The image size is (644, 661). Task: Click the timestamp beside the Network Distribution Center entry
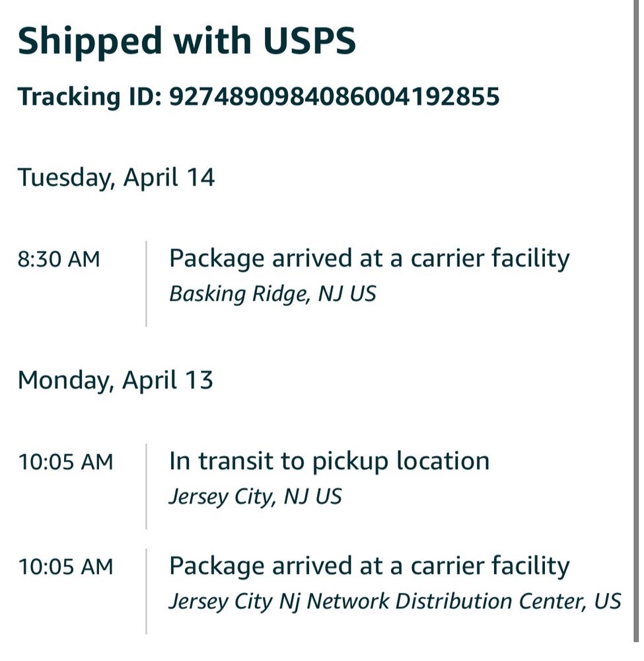(x=65, y=567)
